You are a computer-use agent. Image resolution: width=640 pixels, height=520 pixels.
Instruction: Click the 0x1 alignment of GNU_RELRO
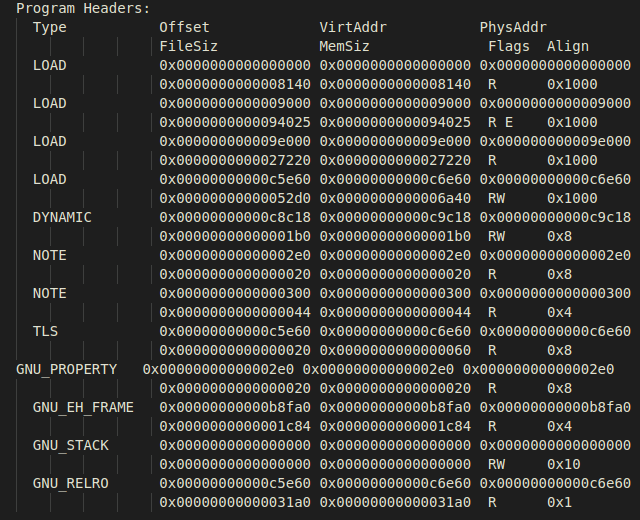point(559,502)
